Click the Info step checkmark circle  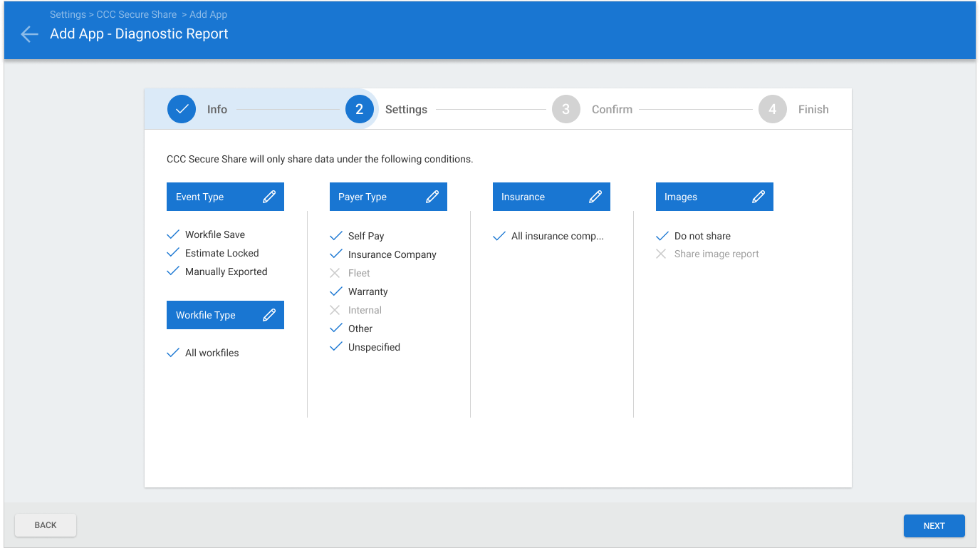pyautogui.click(x=182, y=109)
